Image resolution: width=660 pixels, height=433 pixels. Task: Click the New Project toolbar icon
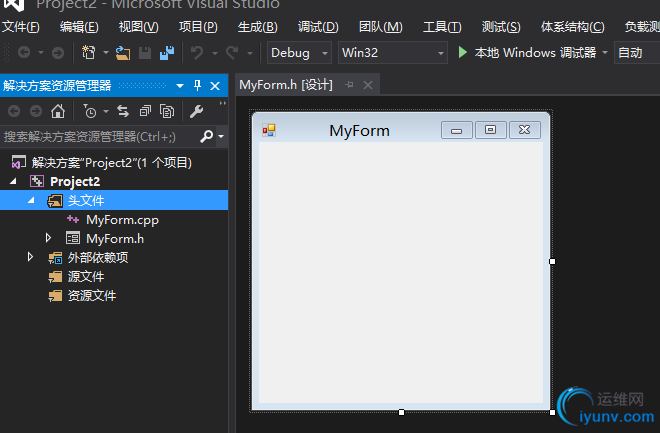88,53
